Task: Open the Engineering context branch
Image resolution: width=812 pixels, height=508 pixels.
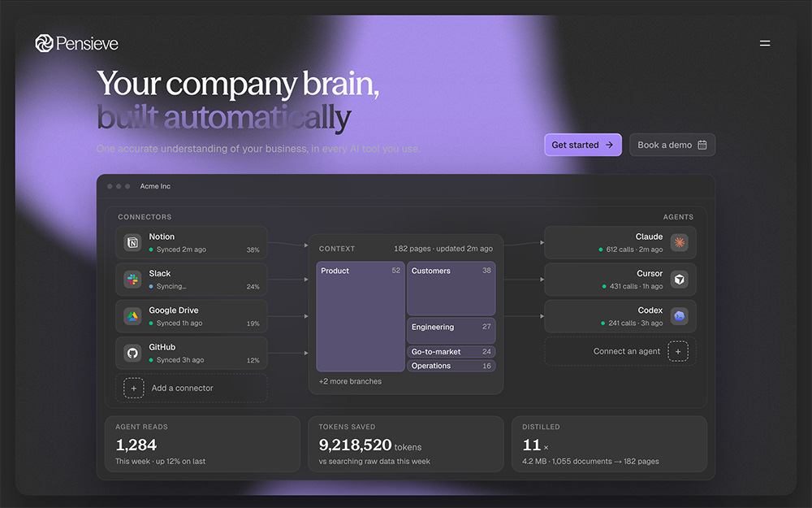Action: coord(451,331)
